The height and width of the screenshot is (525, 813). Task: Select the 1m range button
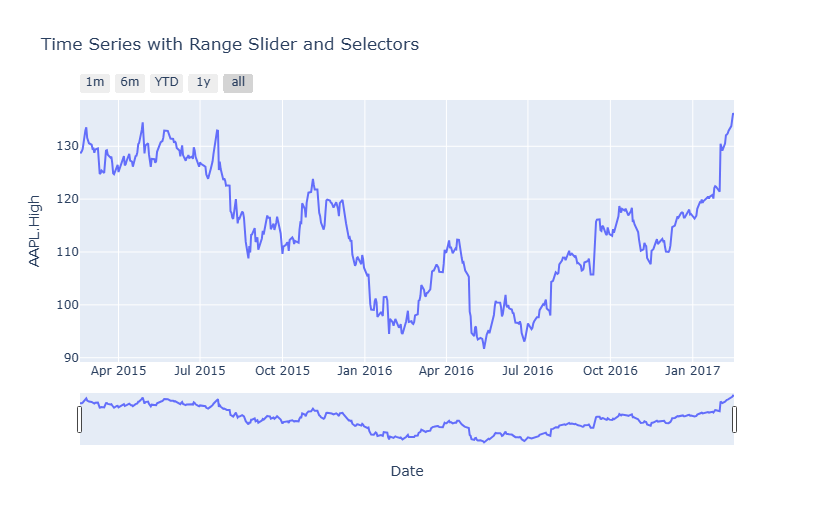click(x=95, y=83)
